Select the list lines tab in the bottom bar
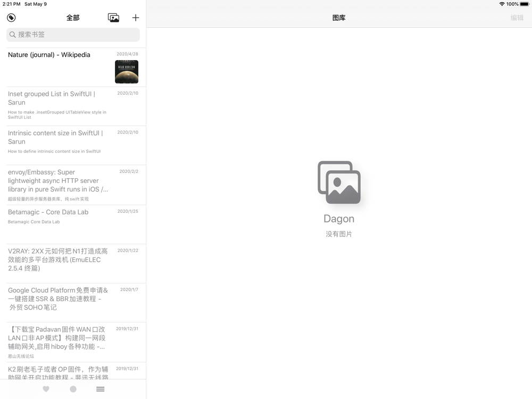 coord(100,389)
